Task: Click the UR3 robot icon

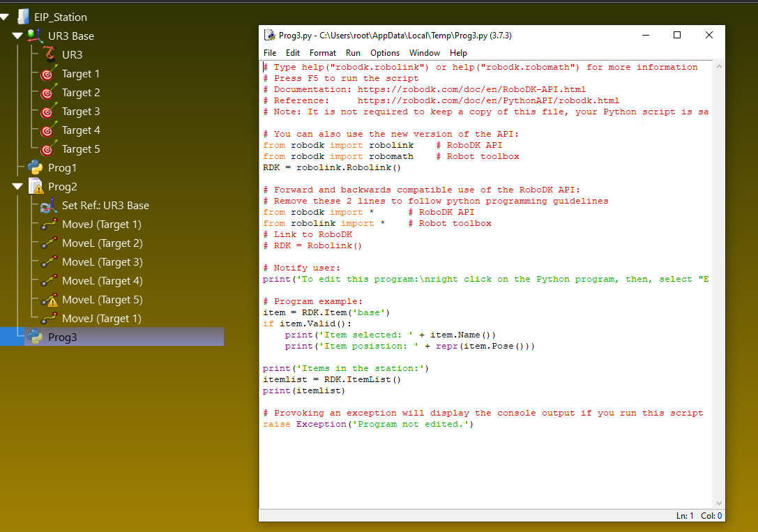Action: [49, 54]
